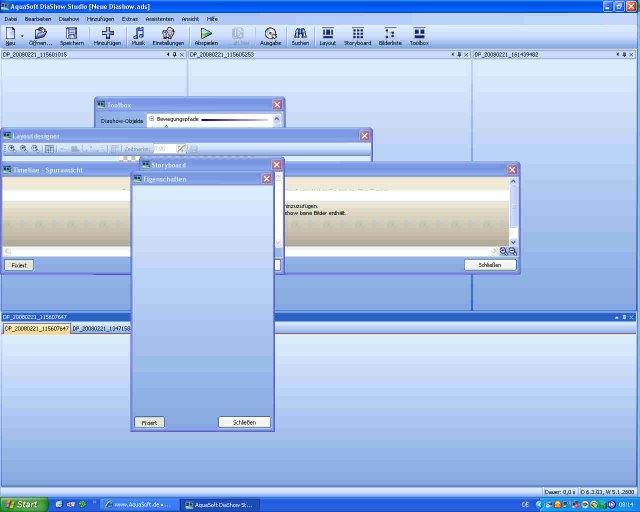
Task: Click the Öffnen folder icon
Action: pyautogui.click(x=40, y=34)
